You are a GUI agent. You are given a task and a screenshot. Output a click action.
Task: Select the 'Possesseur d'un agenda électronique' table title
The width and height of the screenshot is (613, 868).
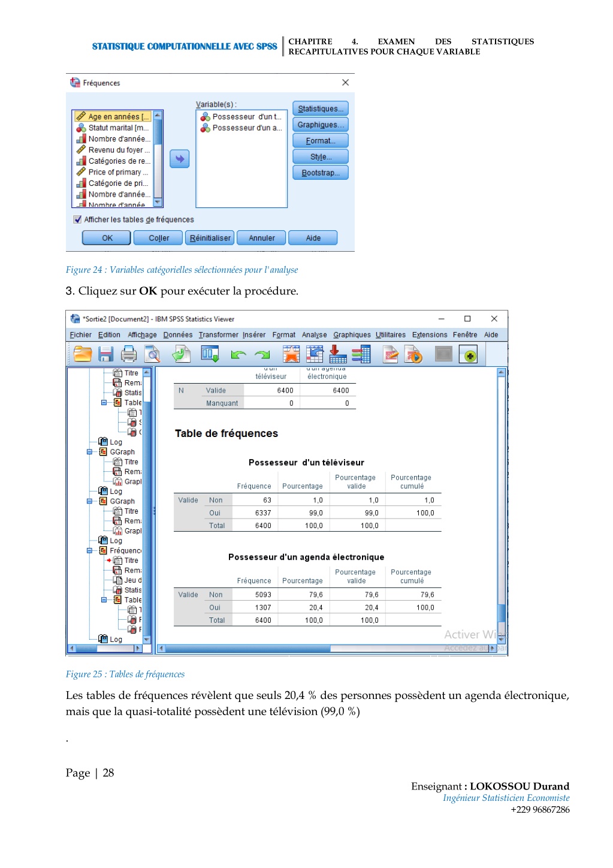point(306,557)
